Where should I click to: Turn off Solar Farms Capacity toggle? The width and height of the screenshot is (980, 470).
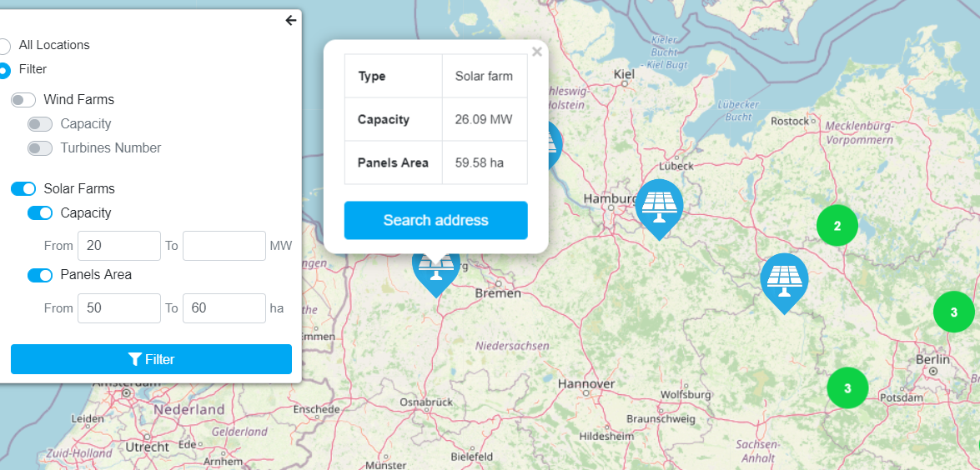tap(40, 212)
